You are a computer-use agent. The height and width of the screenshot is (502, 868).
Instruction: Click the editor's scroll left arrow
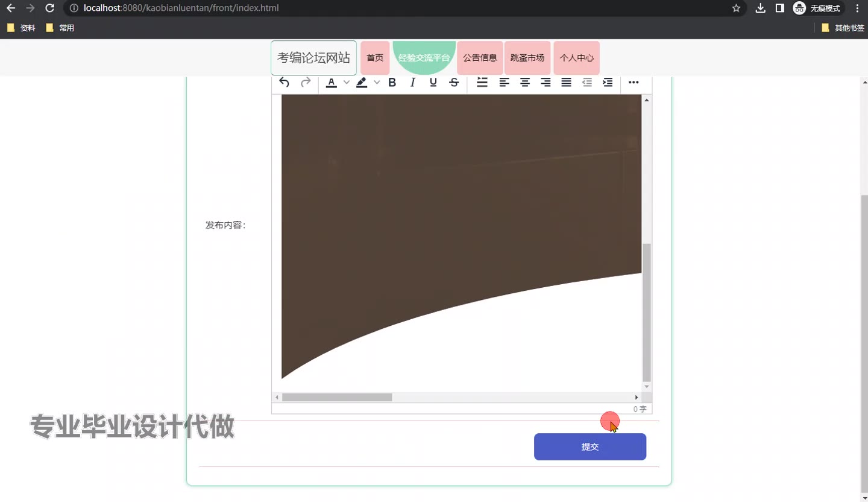point(277,397)
